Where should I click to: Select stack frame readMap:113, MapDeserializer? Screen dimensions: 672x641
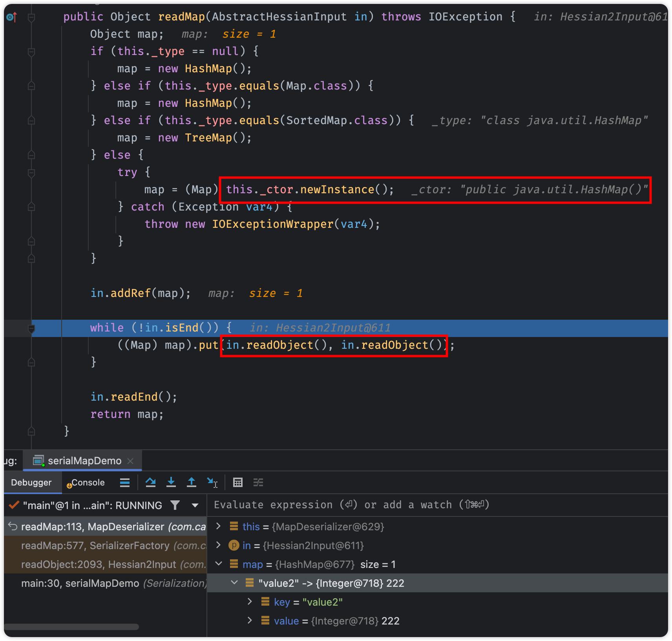point(105,526)
